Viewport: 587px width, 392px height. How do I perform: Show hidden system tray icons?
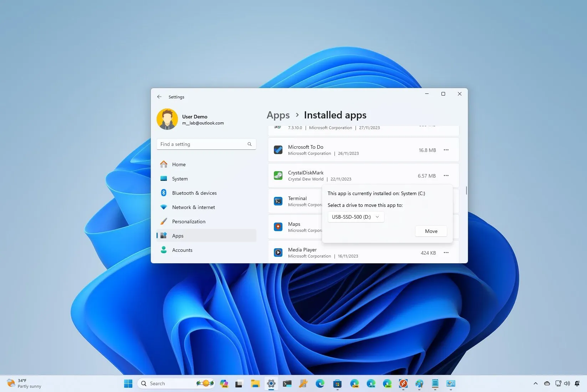pos(535,383)
